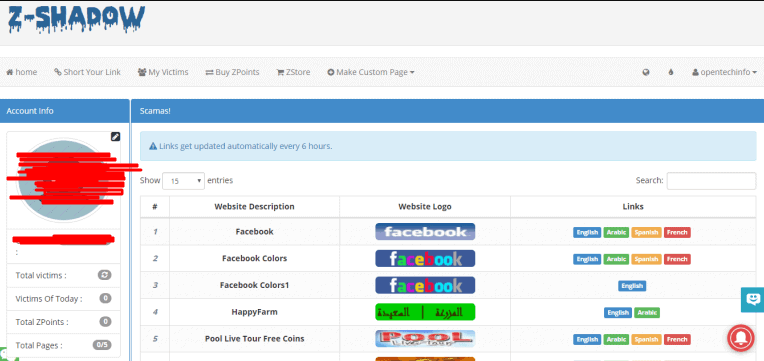Sort by the # column header
This screenshot has width=764, height=361.
[154, 207]
